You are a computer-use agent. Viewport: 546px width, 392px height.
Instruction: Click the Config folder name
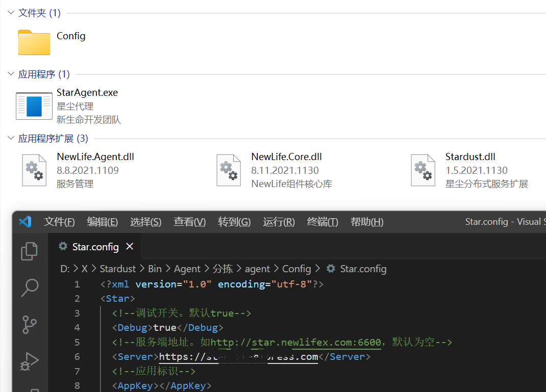coord(71,36)
